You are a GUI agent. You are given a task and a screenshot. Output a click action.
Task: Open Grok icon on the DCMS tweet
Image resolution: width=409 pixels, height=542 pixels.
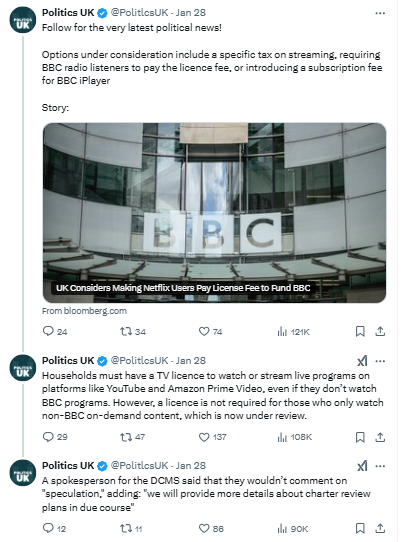click(x=362, y=466)
